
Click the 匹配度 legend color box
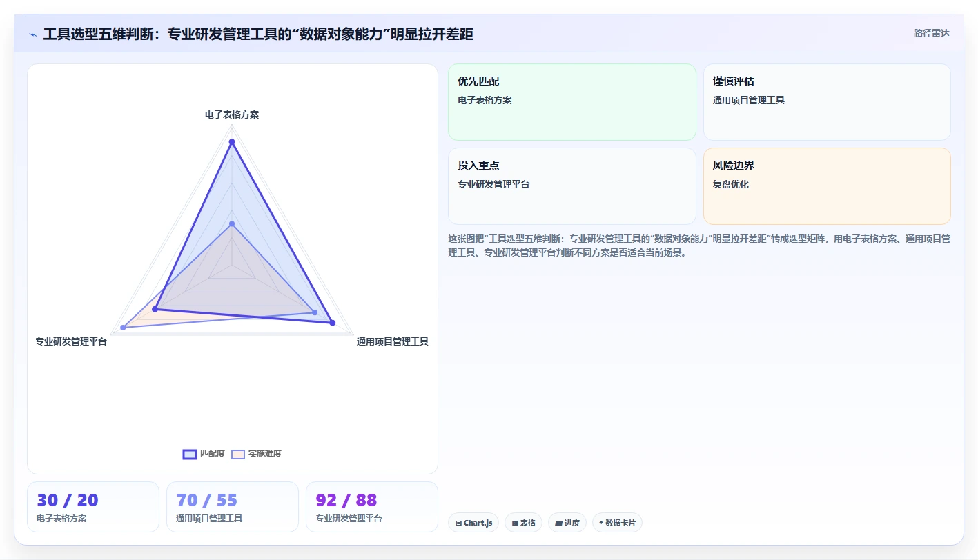(190, 454)
